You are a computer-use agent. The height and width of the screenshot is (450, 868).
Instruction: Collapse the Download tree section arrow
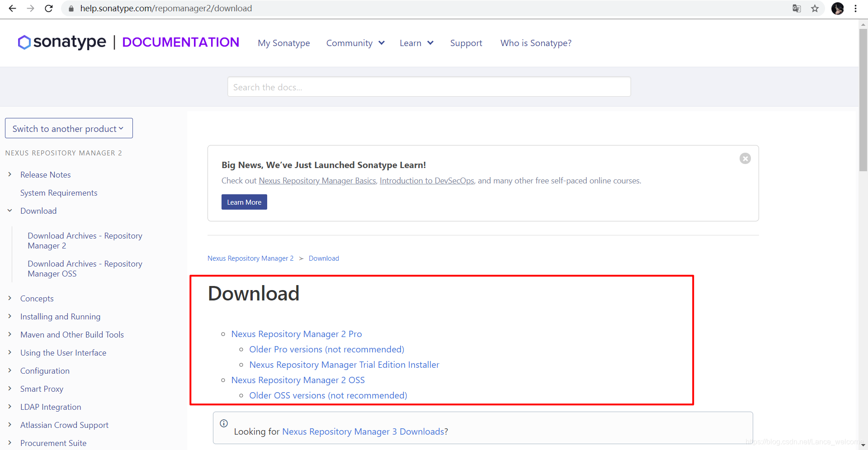point(9,211)
